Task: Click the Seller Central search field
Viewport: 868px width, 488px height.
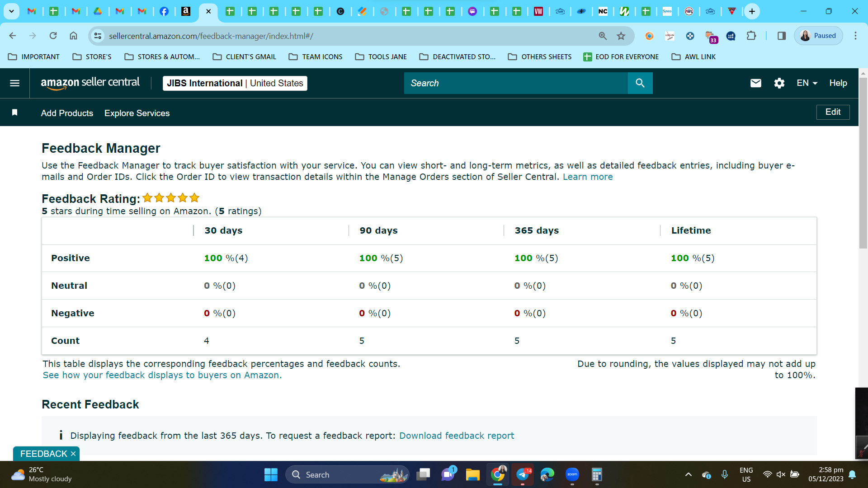Action: pyautogui.click(x=516, y=83)
